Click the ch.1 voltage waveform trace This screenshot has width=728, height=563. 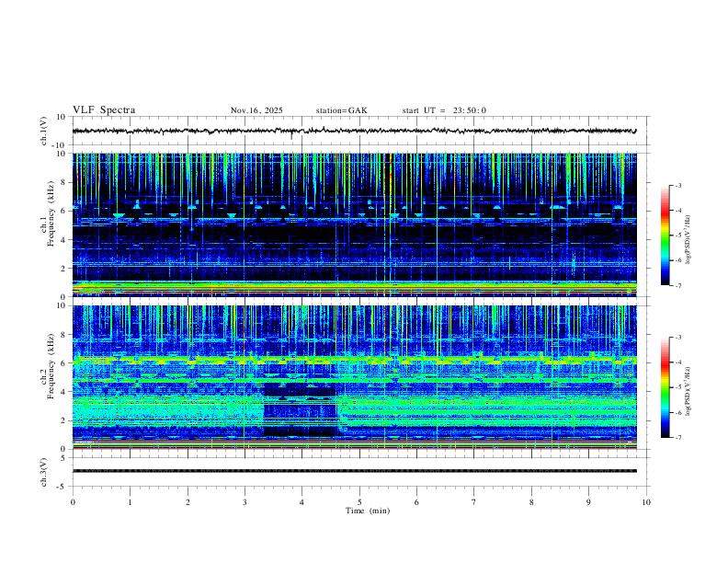pyautogui.click(x=354, y=131)
